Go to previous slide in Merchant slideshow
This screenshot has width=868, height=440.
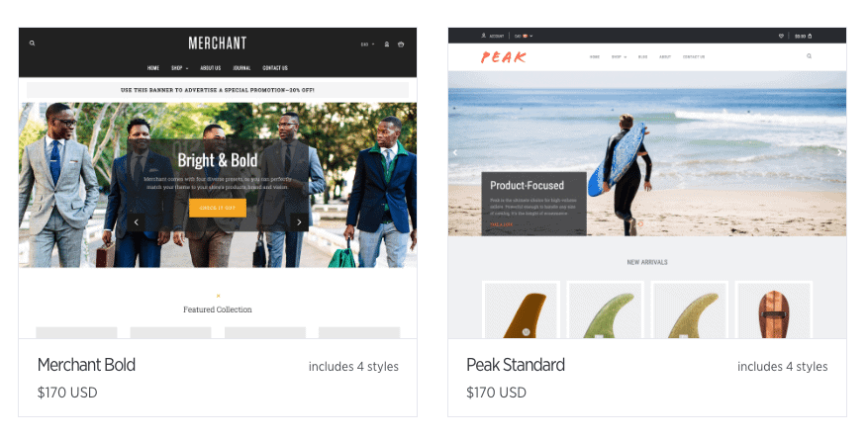pos(137,222)
